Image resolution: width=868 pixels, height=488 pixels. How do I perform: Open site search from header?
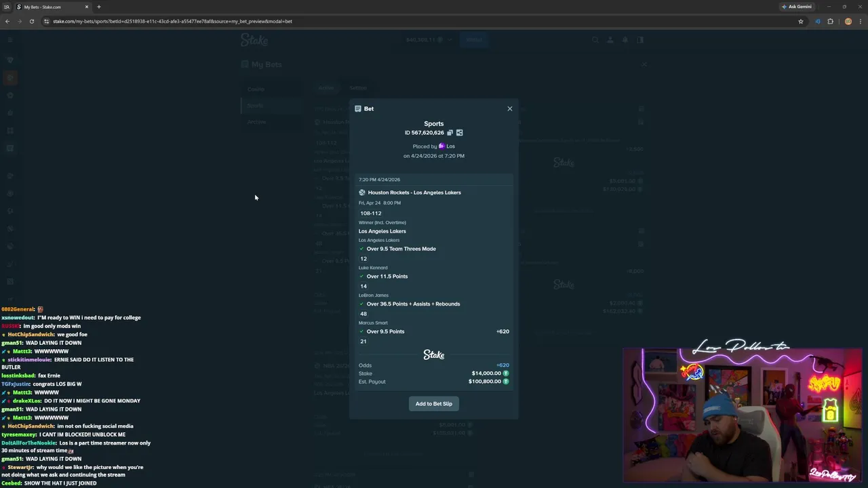[595, 40]
